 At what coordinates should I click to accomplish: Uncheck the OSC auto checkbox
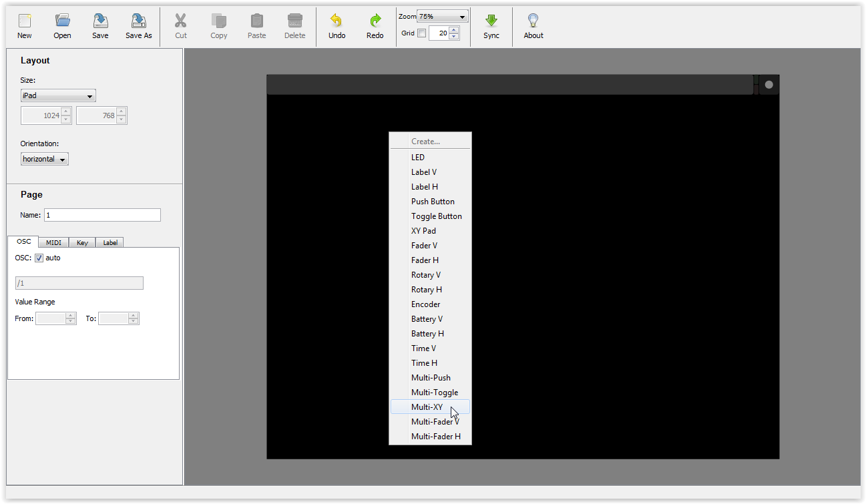pyautogui.click(x=39, y=258)
